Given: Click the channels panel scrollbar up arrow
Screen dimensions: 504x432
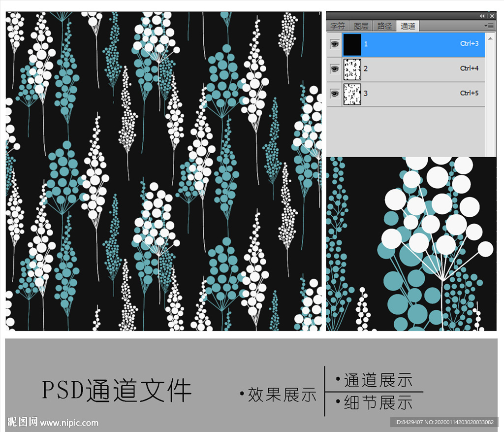Looking at the screenshot, I should tap(490, 38).
